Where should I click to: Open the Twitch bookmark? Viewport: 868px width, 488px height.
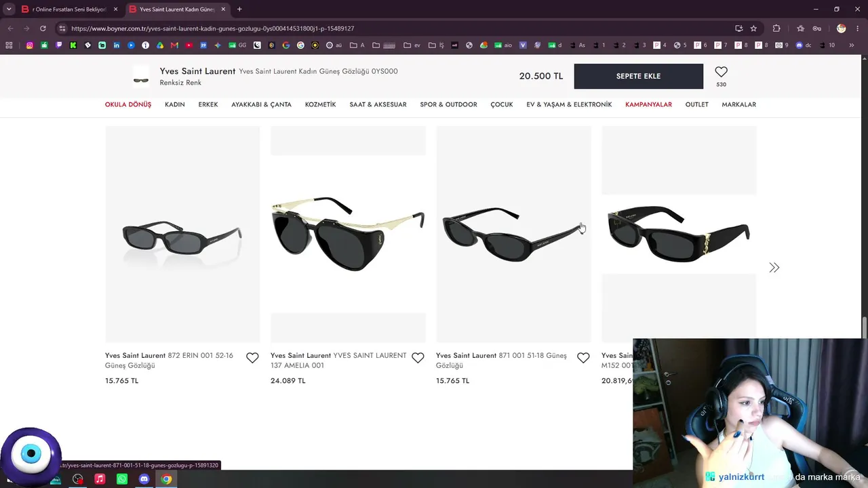click(x=59, y=45)
